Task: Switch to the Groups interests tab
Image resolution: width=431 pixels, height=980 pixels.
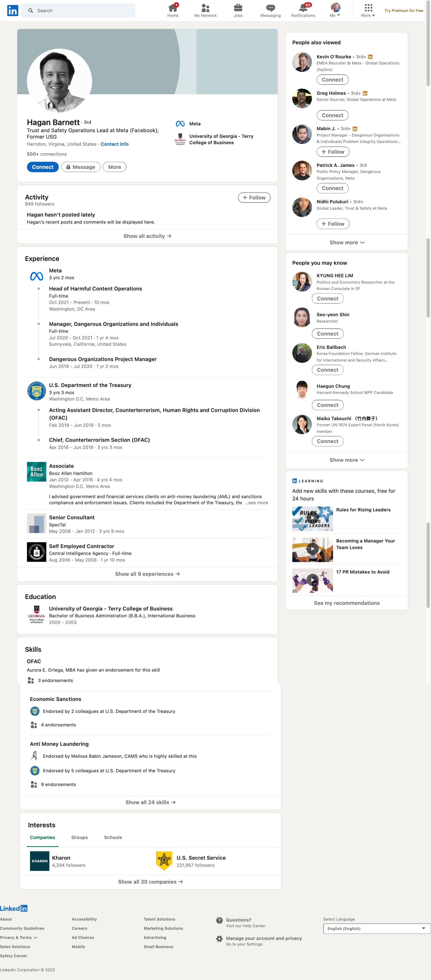Action: pyautogui.click(x=79, y=837)
